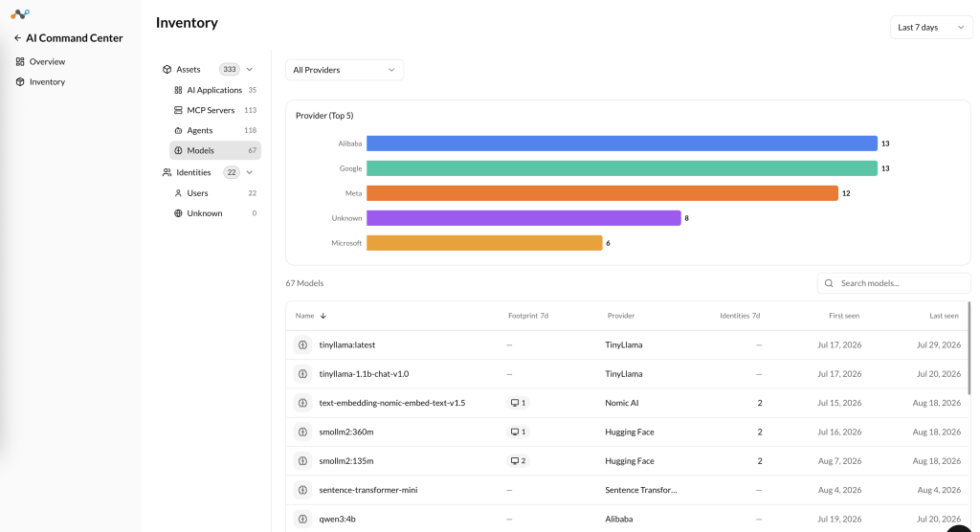Click the Agents robot icon
The image size is (980, 532).
tap(178, 131)
